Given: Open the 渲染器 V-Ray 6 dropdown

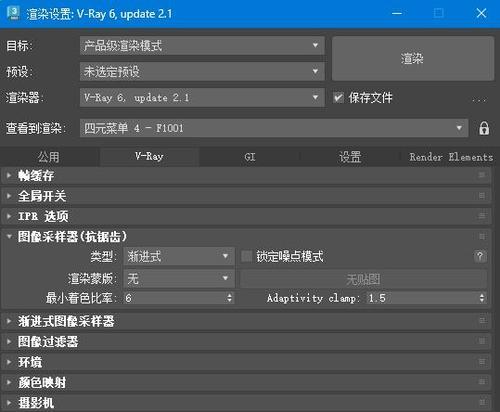Looking at the screenshot, I should tap(202, 97).
